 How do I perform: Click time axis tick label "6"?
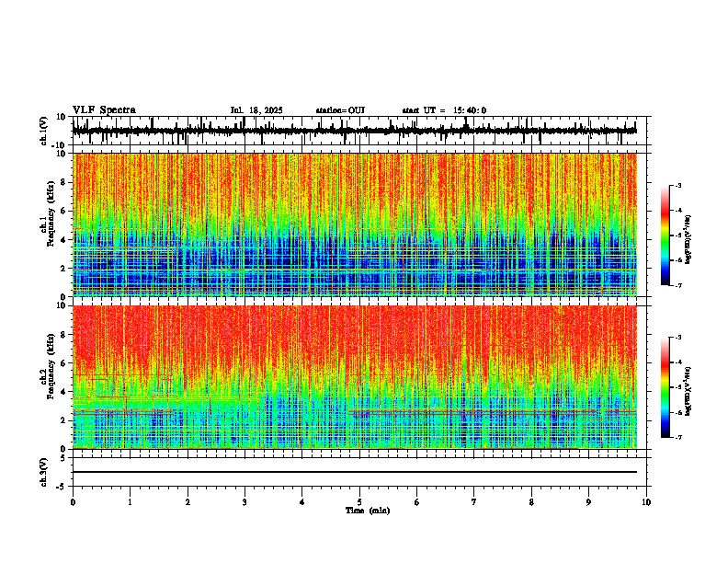click(416, 502)
